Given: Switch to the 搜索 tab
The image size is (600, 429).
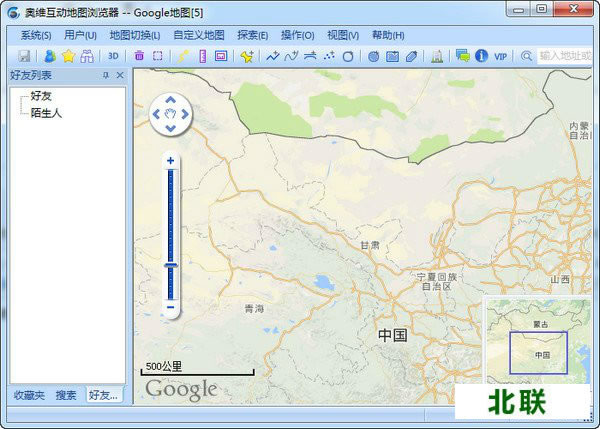Looking at the screenshot, I should point(66,395).
